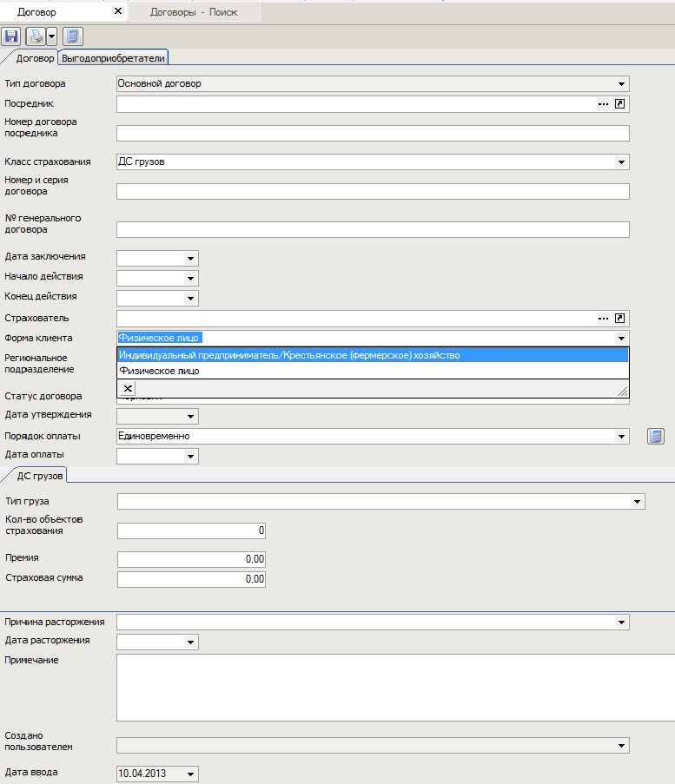Screen dimensions: 675x784
Task: Click the save (floppy disk) toolbar icon
Action: click(x=11, y=36)
